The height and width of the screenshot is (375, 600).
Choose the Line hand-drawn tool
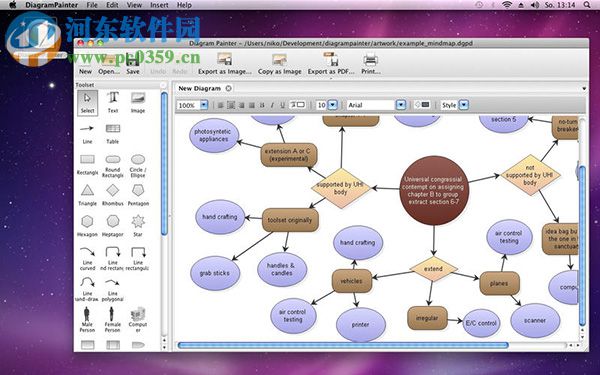87,289
